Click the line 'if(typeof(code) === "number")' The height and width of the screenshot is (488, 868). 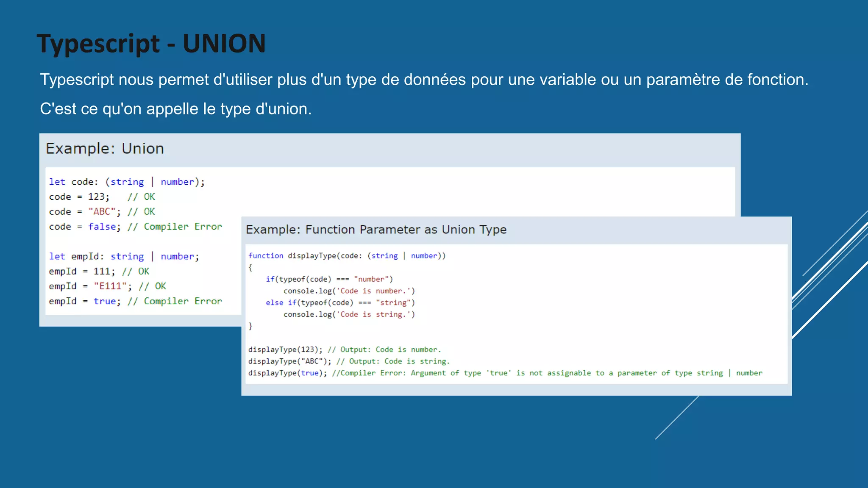(x=329, y=279)
